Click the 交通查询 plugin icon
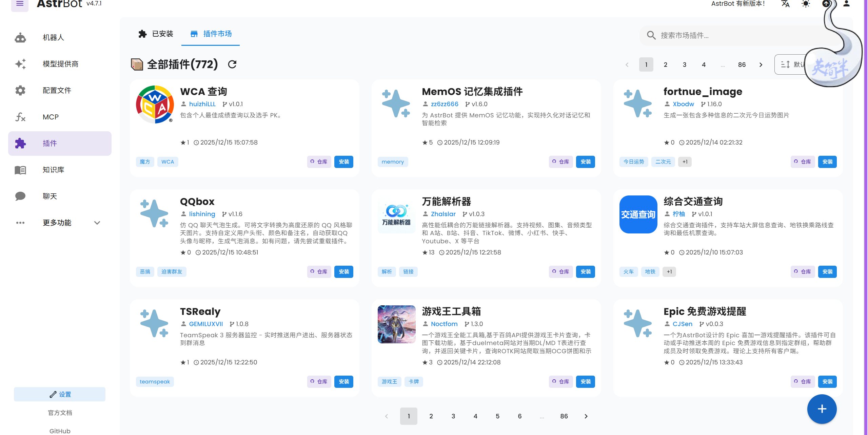868x435 pixels. point(638,214)
